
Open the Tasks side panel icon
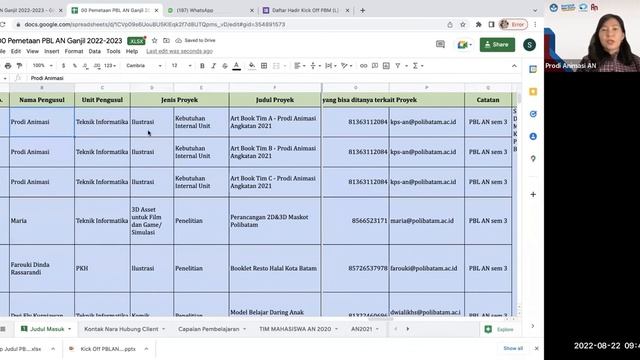(533, 114)
